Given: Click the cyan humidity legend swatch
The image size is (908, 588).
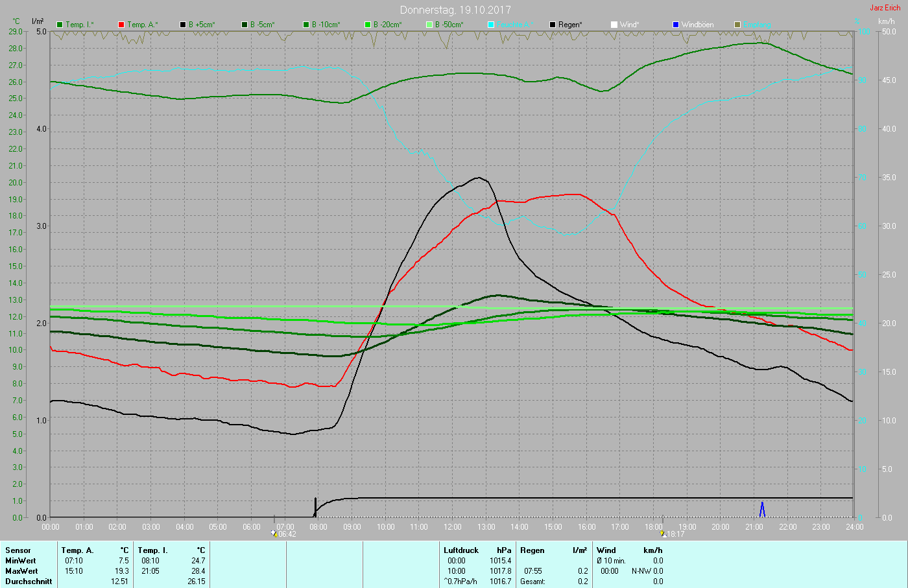Looking at the screenshot, I should coord(491,25).
